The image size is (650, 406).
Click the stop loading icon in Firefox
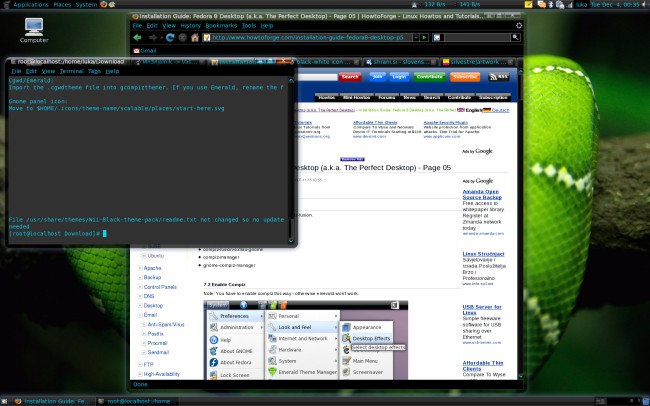tap(181, 38)
